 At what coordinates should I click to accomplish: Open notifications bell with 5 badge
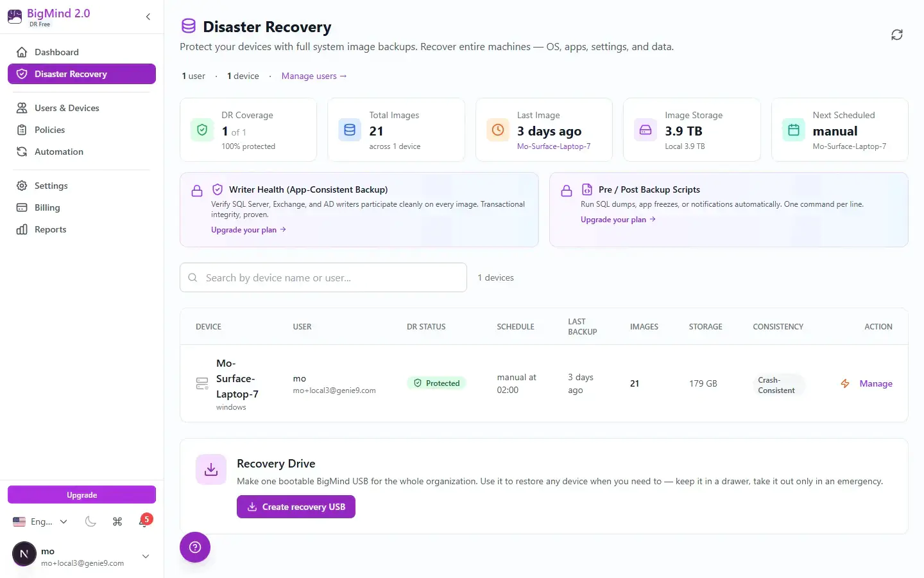pos(144,521)
